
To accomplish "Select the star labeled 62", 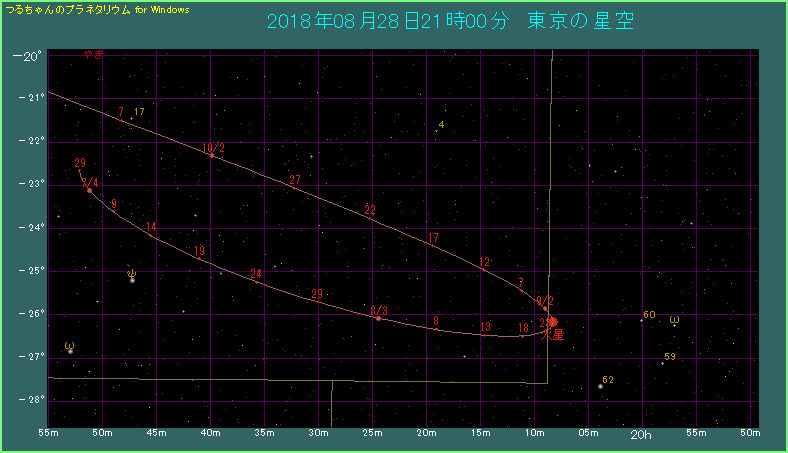I will (x=600, y=386).
